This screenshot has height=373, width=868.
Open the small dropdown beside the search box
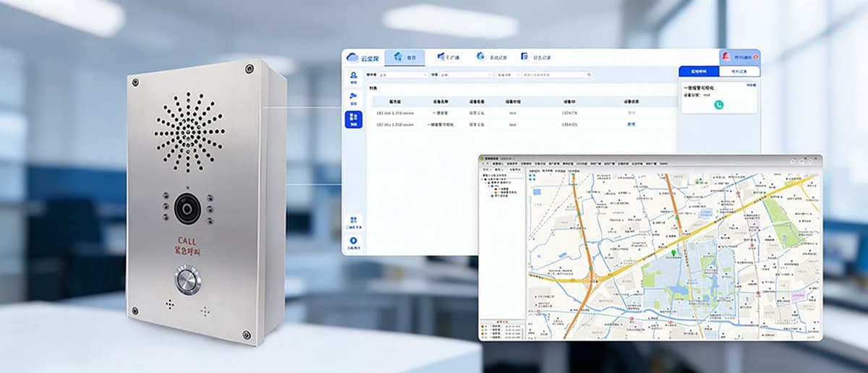[x=509, y=74]
